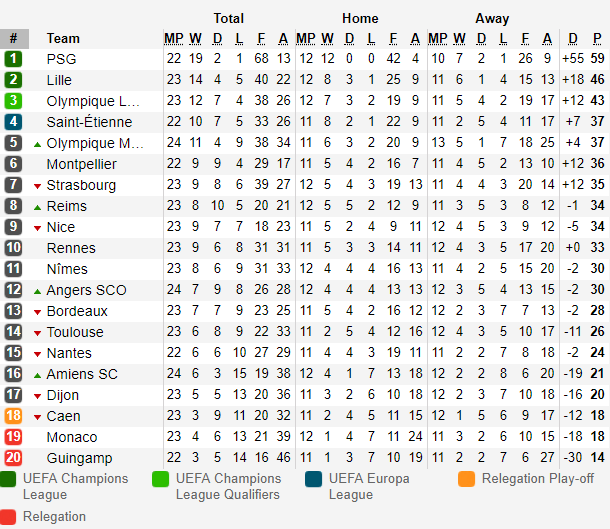Click red down arrow beside Strasbourg
Viewport: 610px width, 529px height.
(37, 186)
